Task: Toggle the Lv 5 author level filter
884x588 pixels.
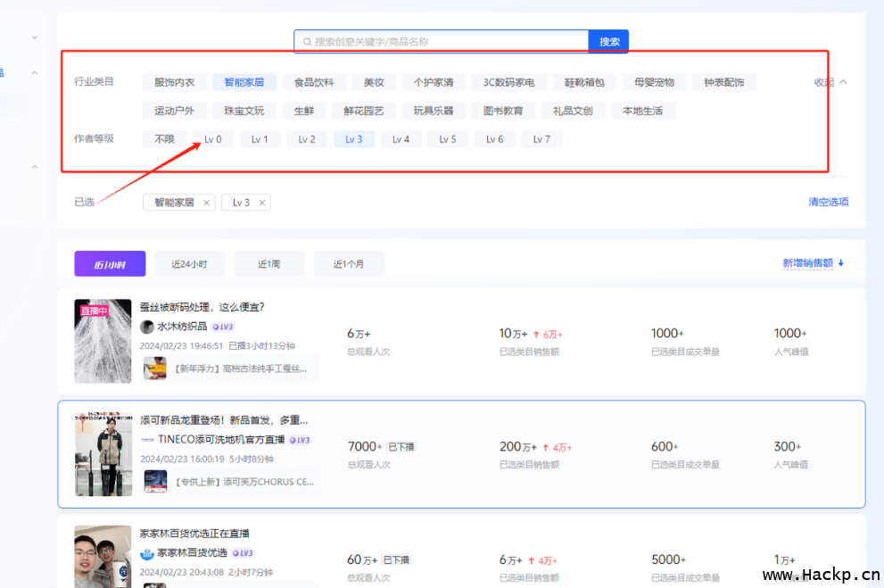Action: click(448, 139)
